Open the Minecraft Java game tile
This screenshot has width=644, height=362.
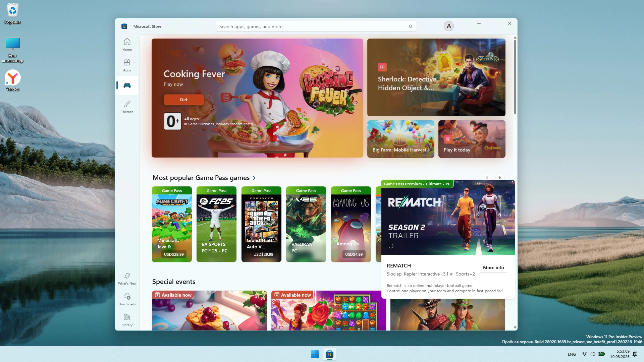(x=172, y=225)
